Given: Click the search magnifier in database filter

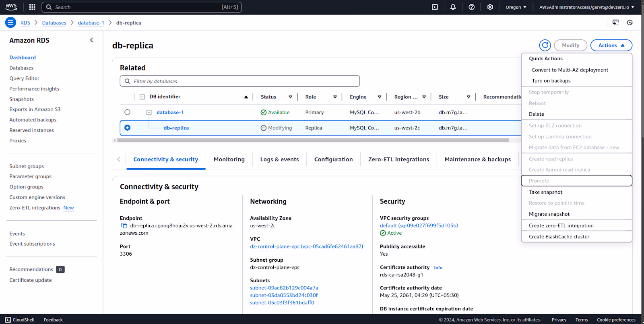Looking at the screenshot, I should pos(127,81).
